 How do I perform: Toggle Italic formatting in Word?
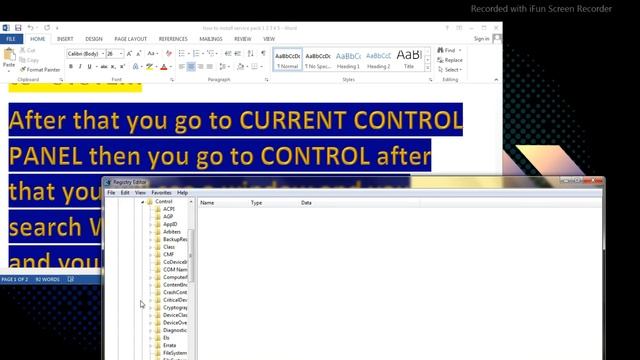tap(80, 67)
